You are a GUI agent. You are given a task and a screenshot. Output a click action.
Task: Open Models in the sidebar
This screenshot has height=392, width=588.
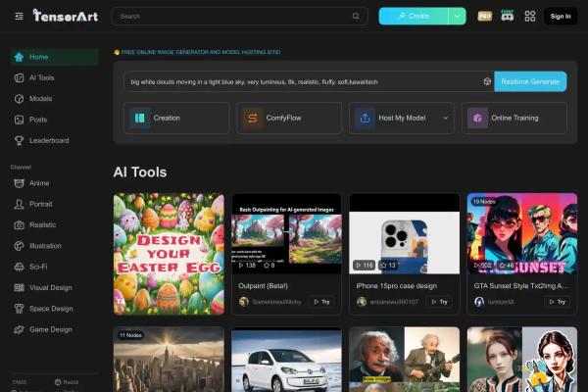point(54,99)
